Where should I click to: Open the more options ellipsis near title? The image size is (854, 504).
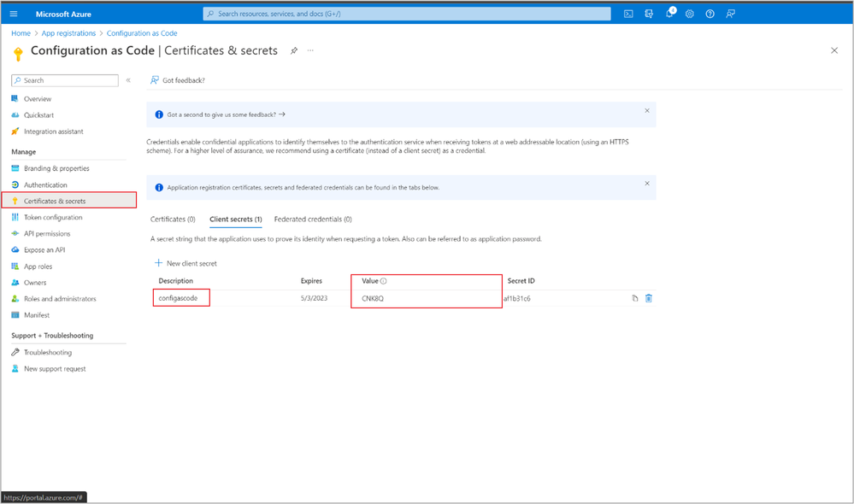pos(310,50)
